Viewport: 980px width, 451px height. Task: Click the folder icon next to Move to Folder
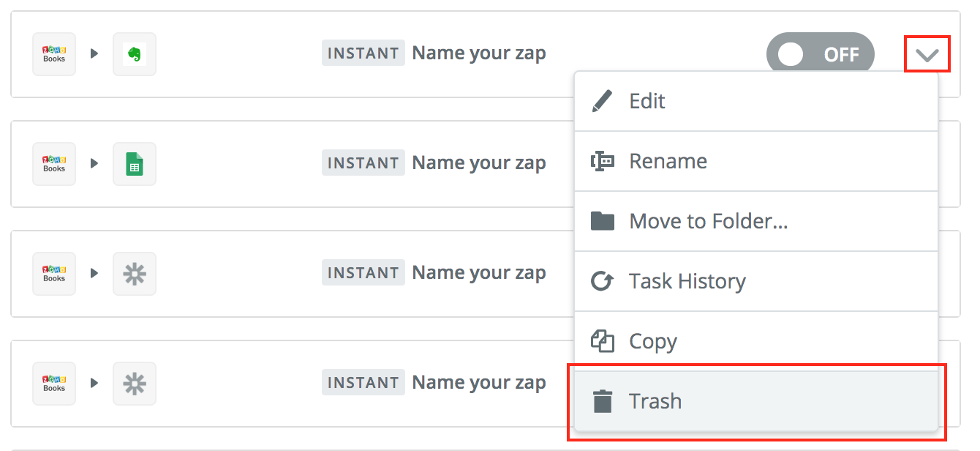point(602,220)
